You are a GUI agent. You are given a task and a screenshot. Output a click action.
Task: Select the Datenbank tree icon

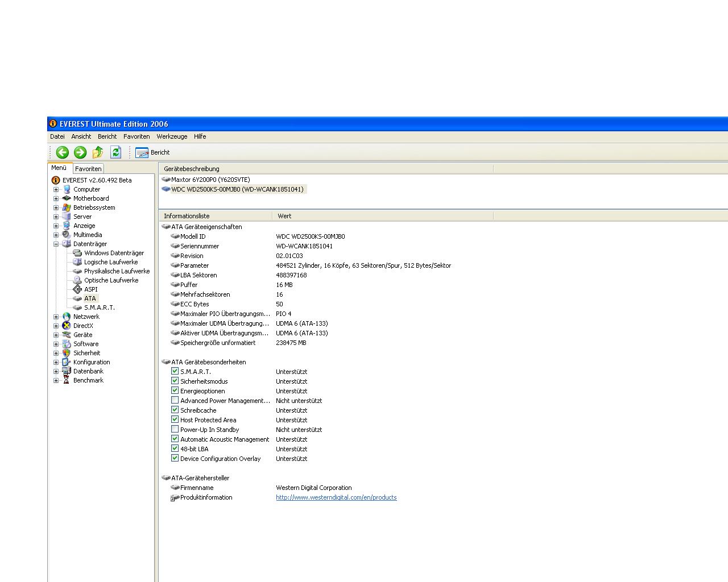(x=67, y=371)
